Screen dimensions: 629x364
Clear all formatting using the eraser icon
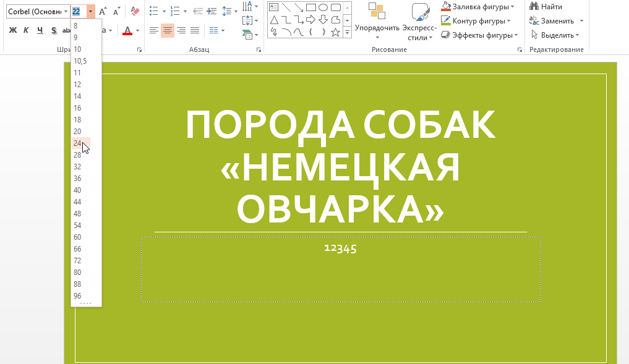(x=134, y=11)
